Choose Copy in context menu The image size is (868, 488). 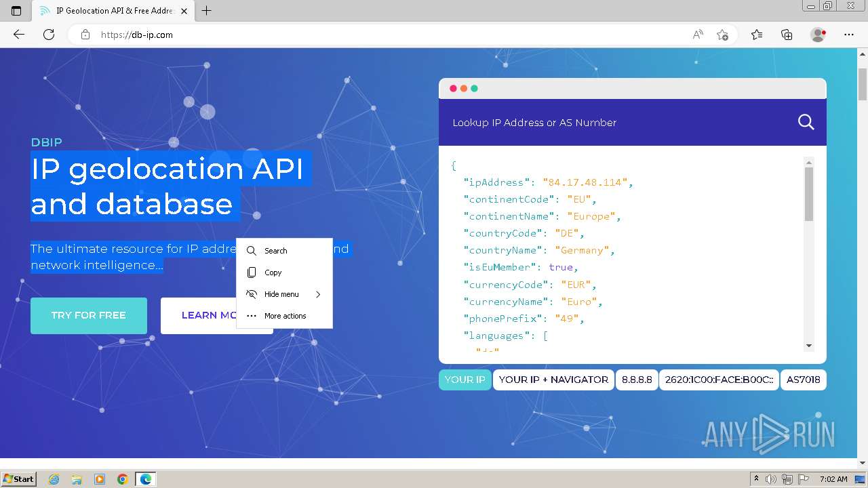284,272
